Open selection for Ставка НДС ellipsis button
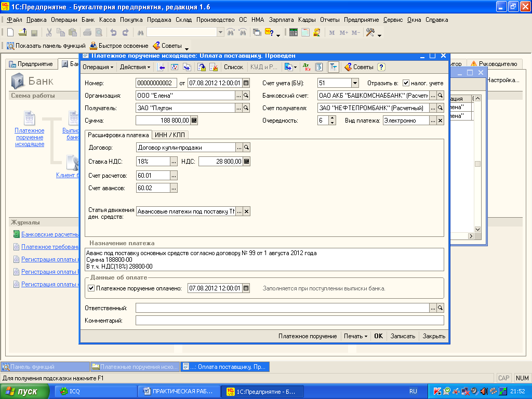This screenshot has height=399, width=532. (x=174, y=162)
